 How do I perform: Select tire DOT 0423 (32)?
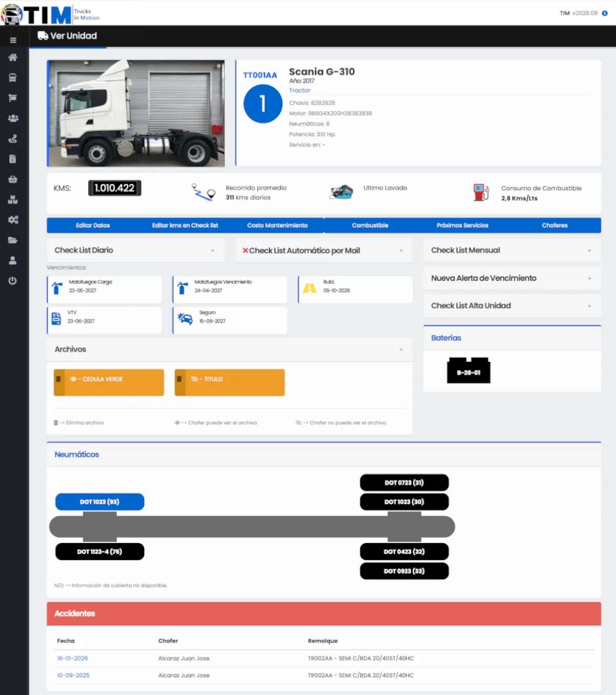click(x=405, y=552)
